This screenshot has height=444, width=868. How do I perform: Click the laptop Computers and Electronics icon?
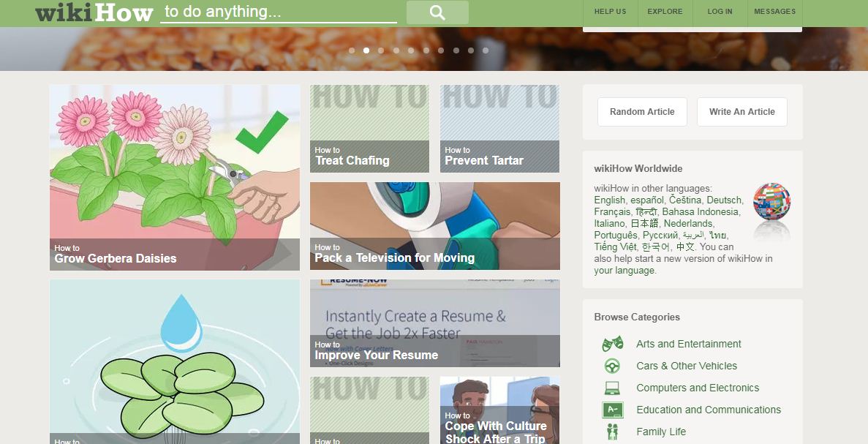click(612, 388)
